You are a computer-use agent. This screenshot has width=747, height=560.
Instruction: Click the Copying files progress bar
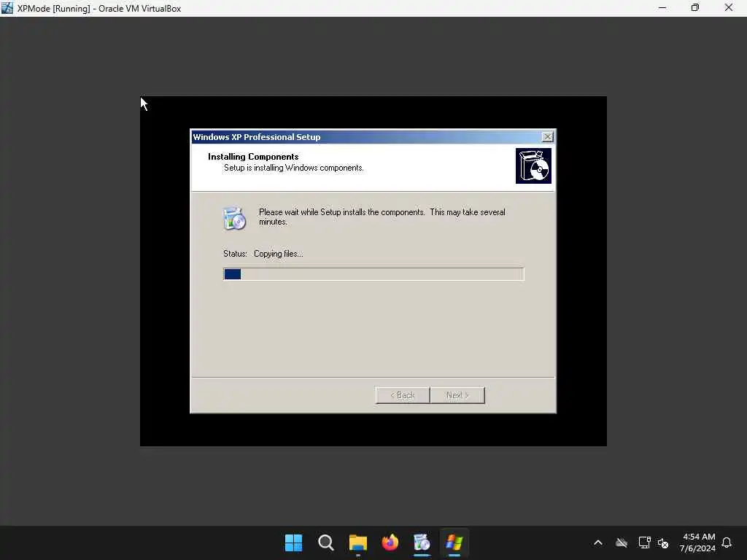[373, 274]
